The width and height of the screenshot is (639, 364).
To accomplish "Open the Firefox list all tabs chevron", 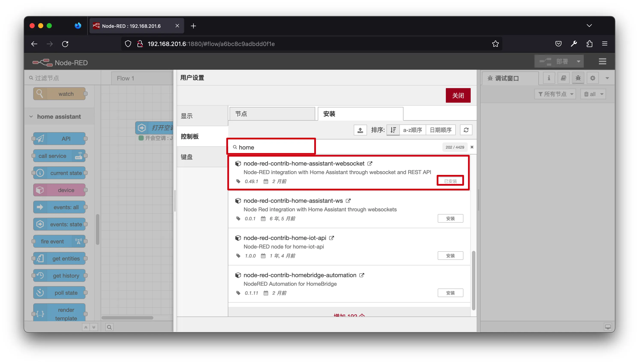I will [x=589, y=25].
